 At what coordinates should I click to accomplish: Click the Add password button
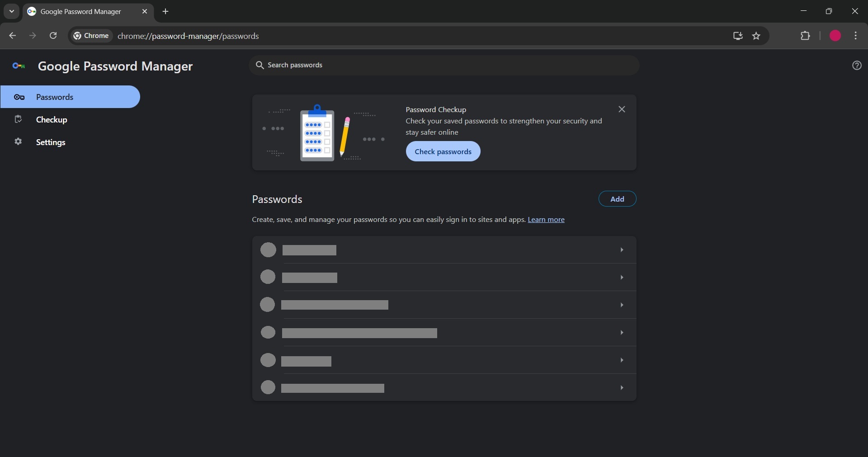point(617,199)
